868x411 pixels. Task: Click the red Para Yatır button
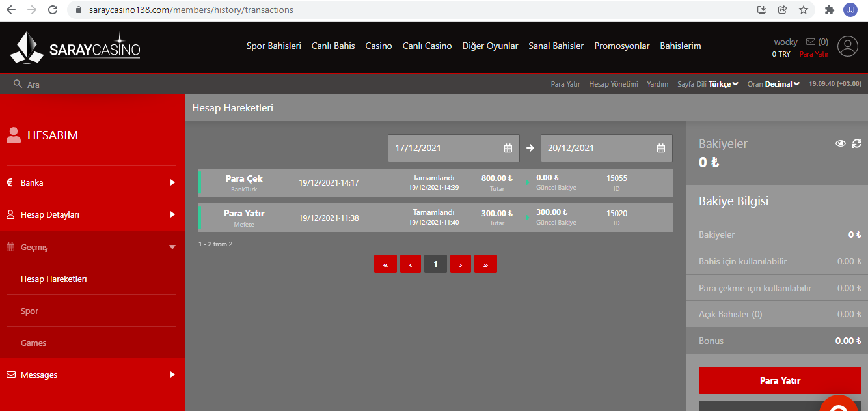(x=780, y=380)
